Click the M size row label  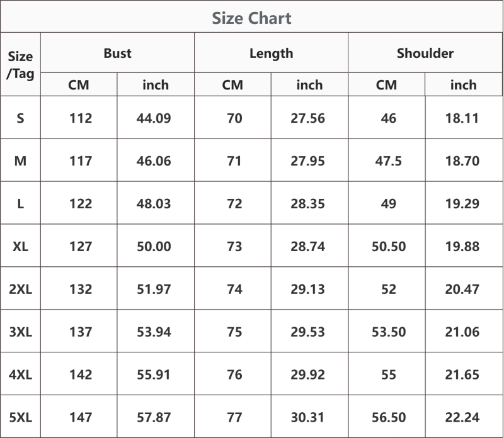point(20,161)
